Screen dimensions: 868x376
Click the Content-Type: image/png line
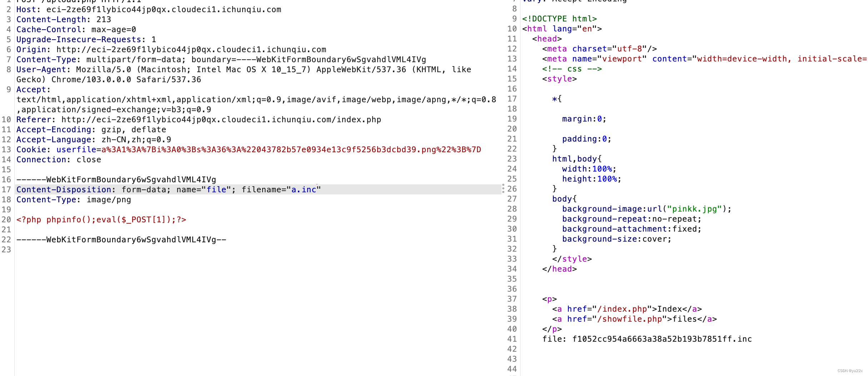pyautogui.click(x=74, y=200)
